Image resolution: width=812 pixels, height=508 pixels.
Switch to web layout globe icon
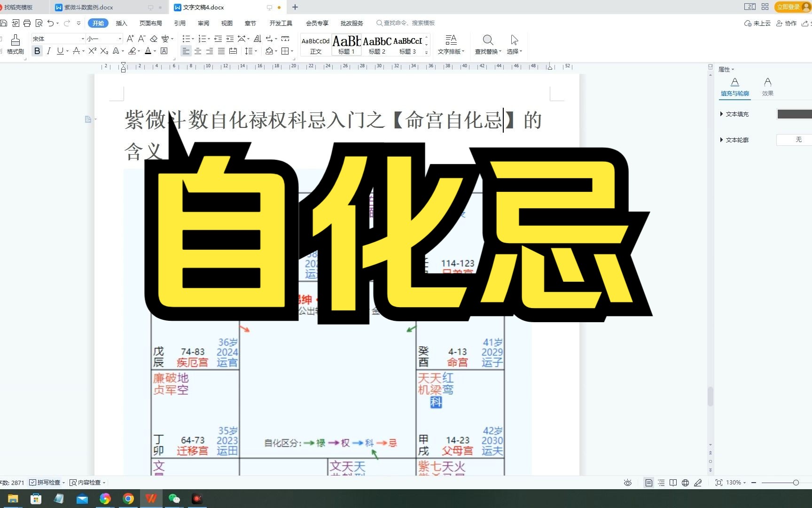pos(685,483)
